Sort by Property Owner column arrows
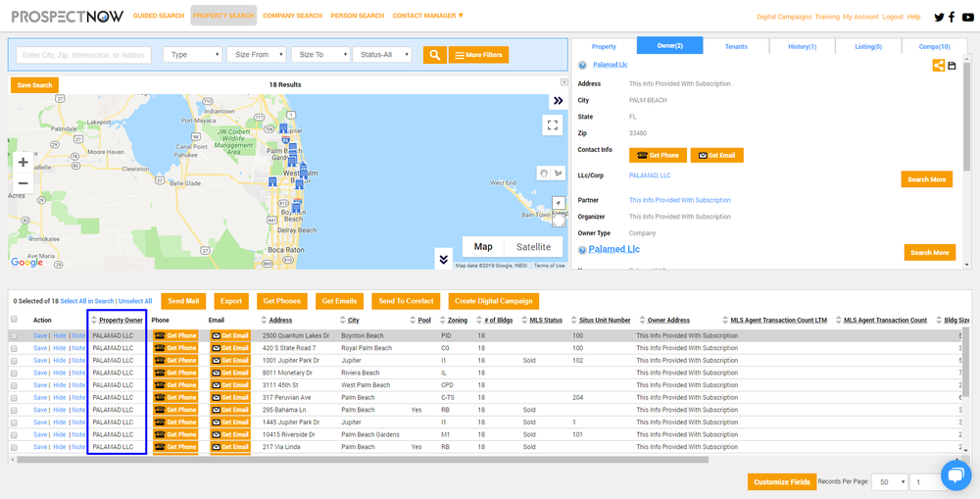The image size is (980, 499). pyautogui.click(x=94, y=321)
